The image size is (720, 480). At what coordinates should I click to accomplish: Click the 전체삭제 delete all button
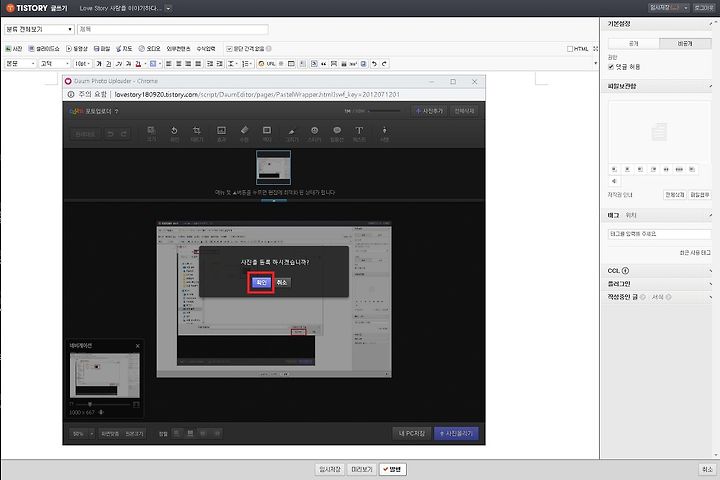pos(464,111)
